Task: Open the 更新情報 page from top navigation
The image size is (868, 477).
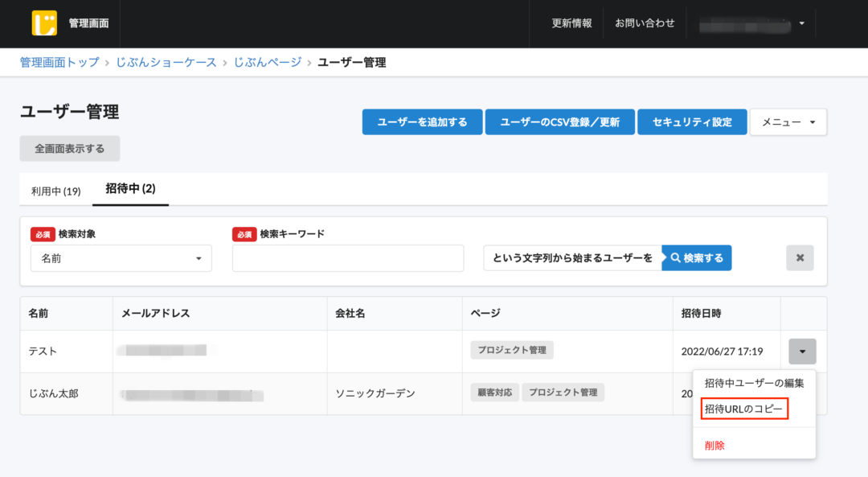Action: 571,23
